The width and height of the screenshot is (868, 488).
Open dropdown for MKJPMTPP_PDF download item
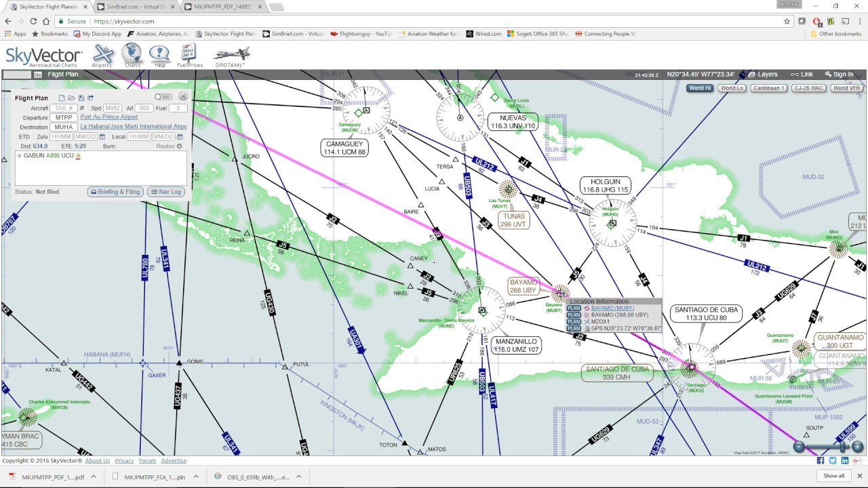coord(93,476)
